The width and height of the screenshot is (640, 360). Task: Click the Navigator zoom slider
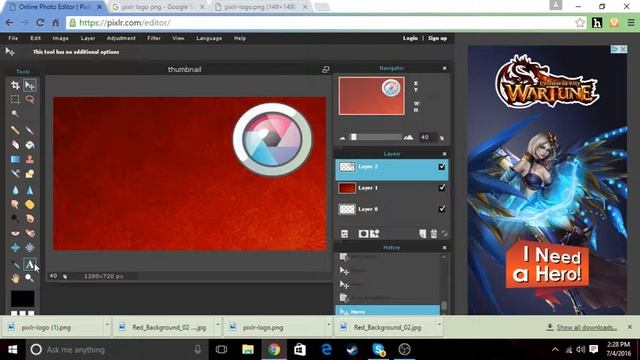click(x=375, y=138)
